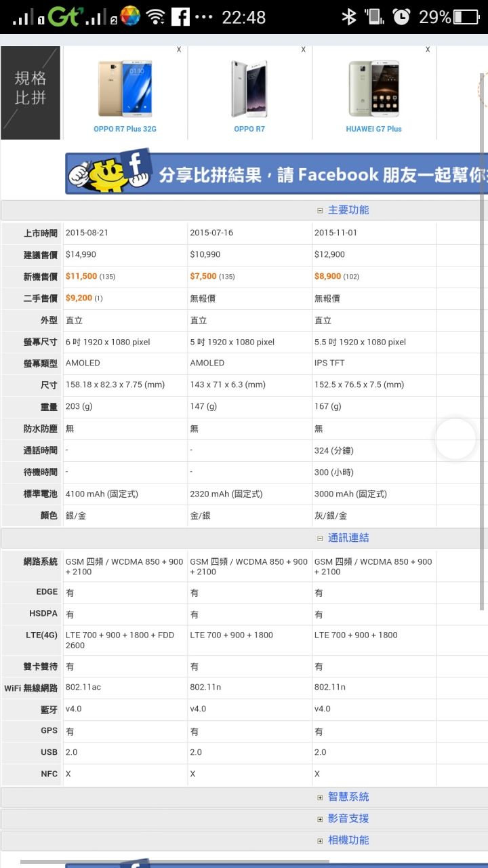Tap the Facebook notification icon in status bar

point(180,16)
